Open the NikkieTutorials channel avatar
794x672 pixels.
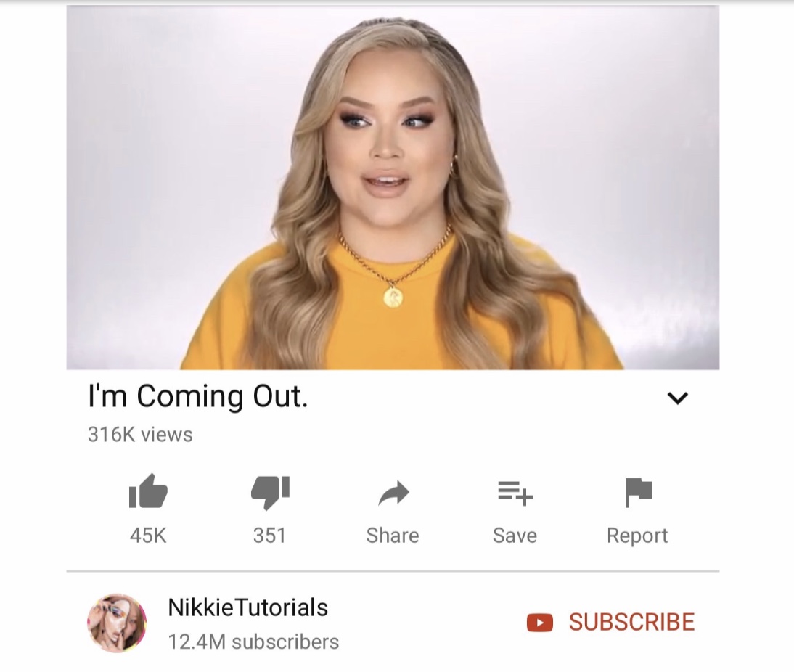tap(117, 623)
